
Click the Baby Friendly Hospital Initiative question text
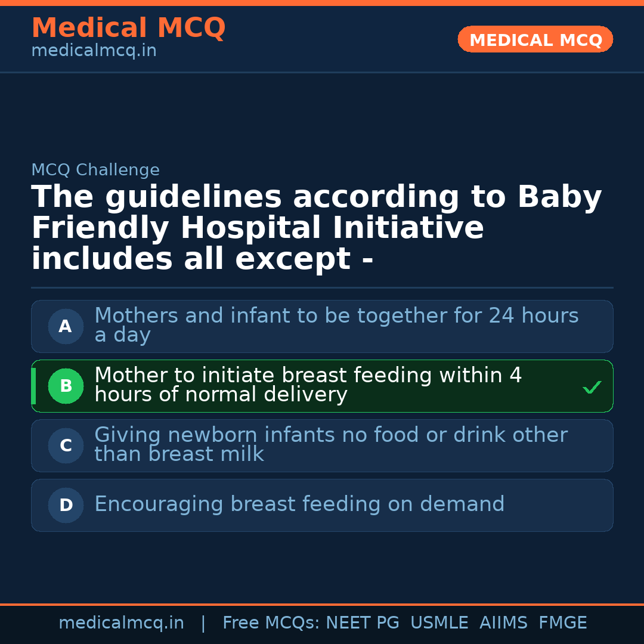click(x=316, y=228)
